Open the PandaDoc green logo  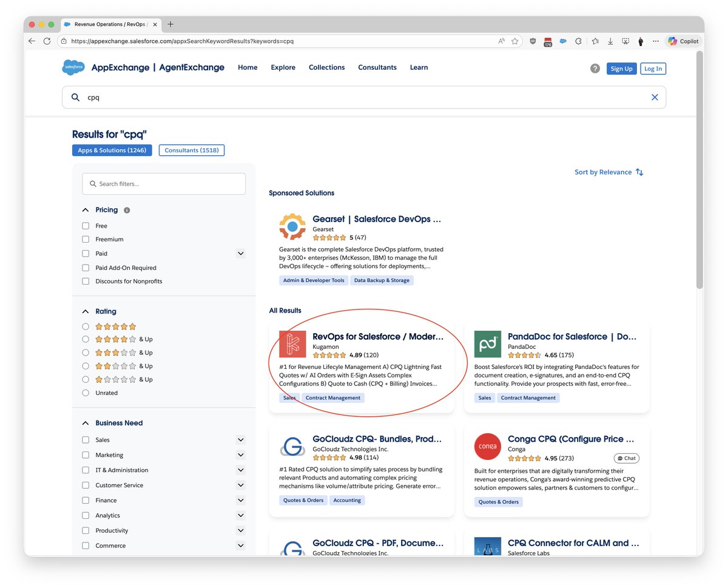[x=488, y=344]
